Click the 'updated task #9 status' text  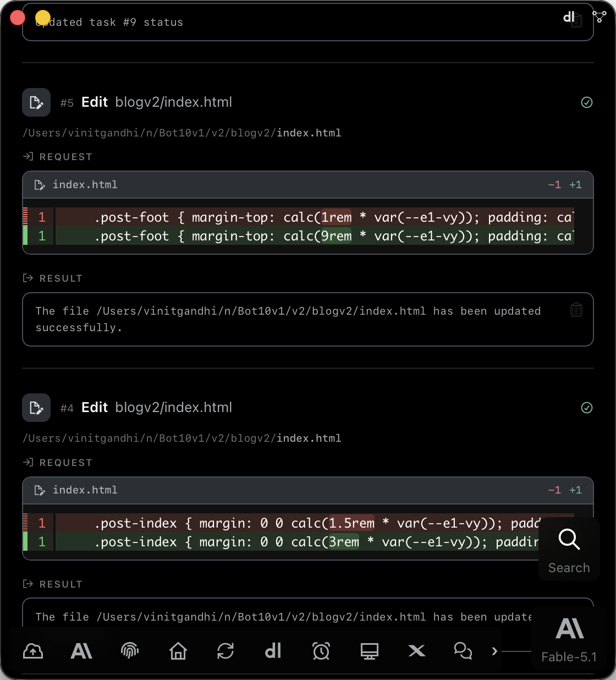point(109,23)
